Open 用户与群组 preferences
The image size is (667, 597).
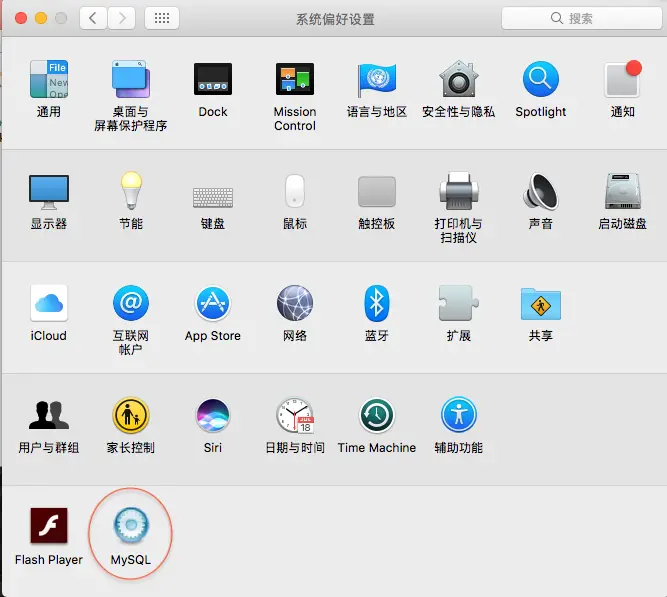point(49,415)
